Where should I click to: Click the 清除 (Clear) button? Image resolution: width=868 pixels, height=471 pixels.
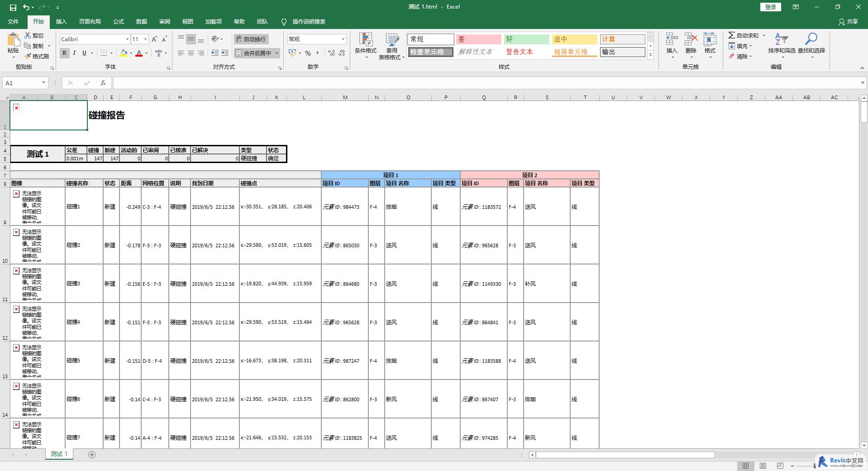click(739, 57)
